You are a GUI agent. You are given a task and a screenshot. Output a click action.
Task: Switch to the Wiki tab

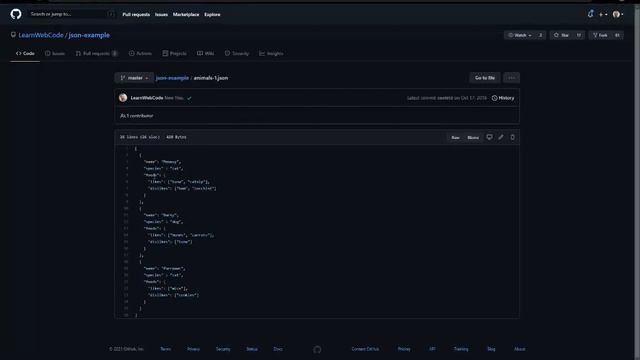pos(205,53)
